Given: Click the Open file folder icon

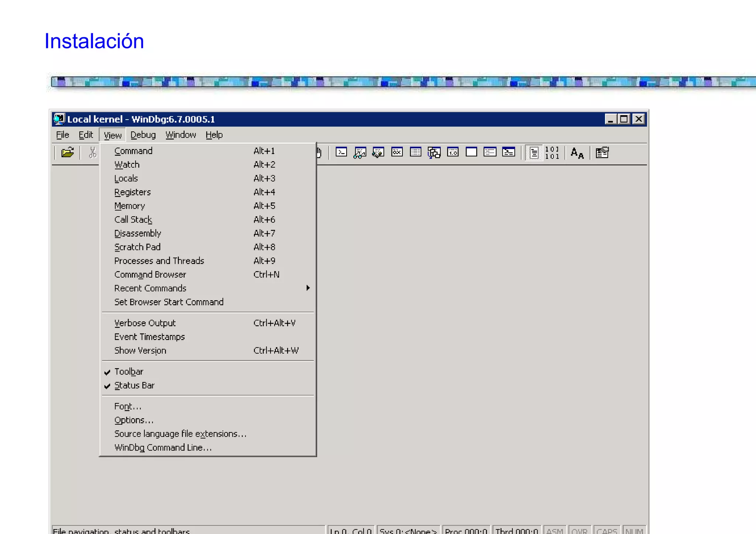Looking at the screenshot, I should pyautogui.click(x=68, y=152).
